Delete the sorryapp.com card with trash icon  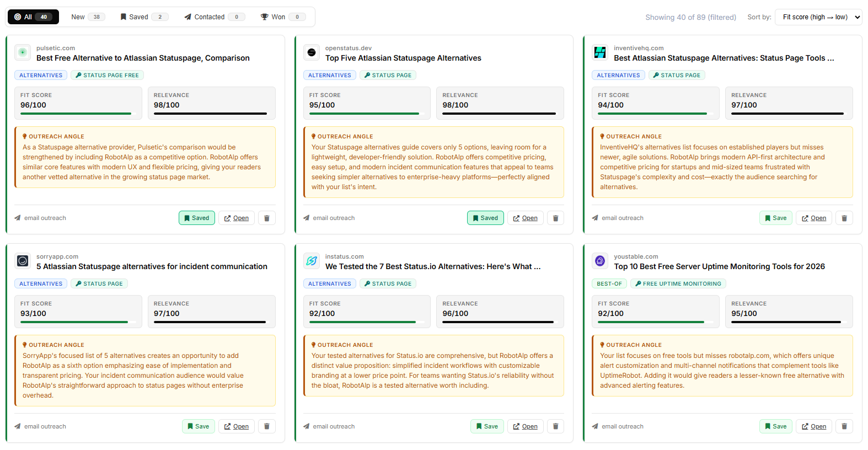pyautogui.click(x=267, y=426)
